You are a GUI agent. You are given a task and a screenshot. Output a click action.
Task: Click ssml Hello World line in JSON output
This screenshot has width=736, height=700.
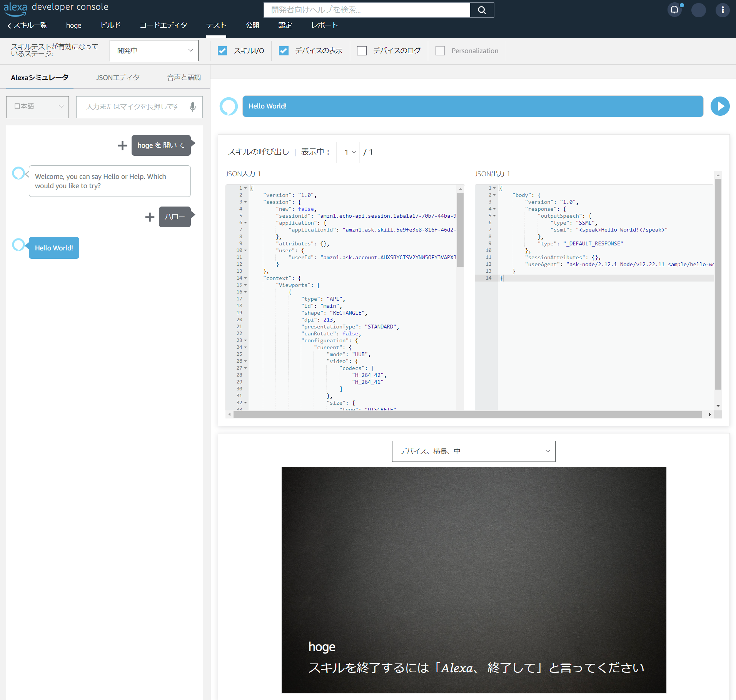point(609,230)
